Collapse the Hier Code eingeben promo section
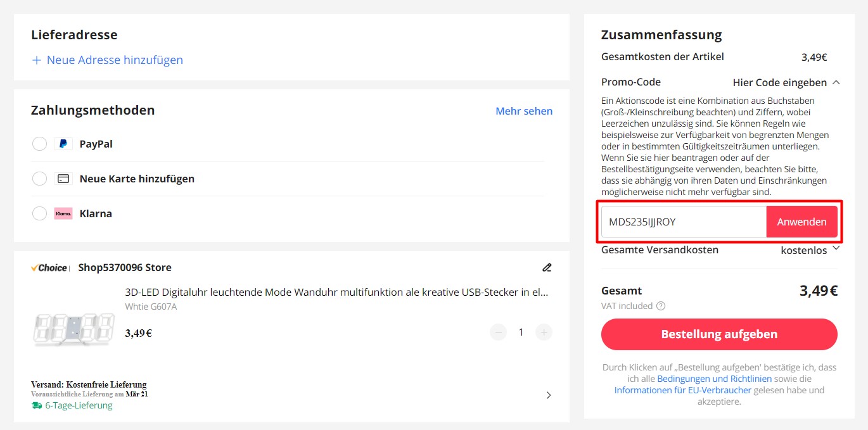The image size is (868, 430). coord(836,82)
